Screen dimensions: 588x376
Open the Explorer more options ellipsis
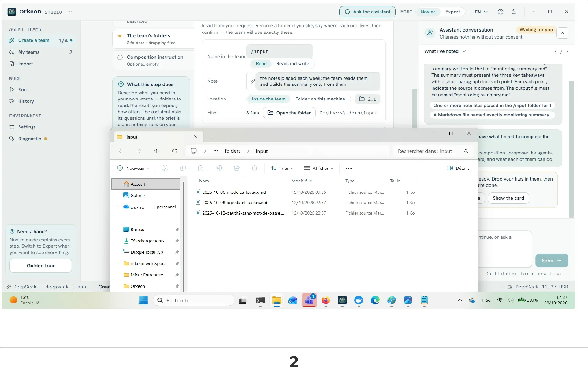tap(349, 168)
